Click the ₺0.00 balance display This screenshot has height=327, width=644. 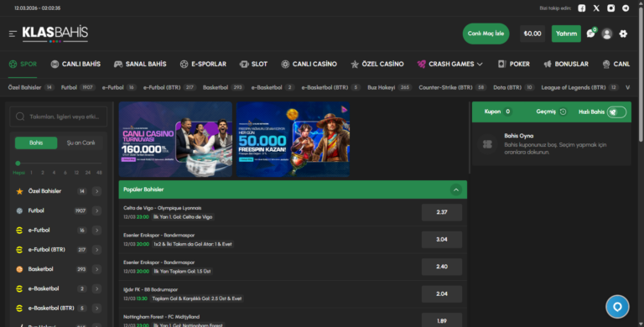pos(532,34)
